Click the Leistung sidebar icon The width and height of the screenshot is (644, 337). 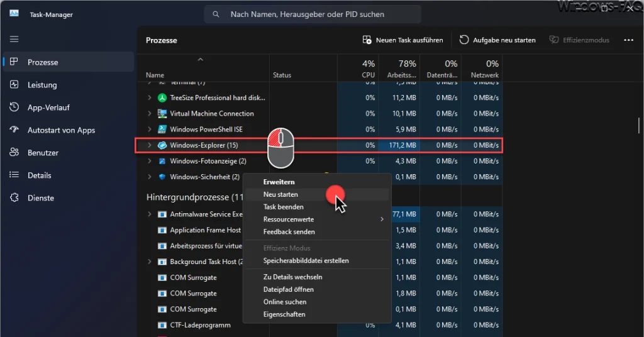[x=14, y=84]
